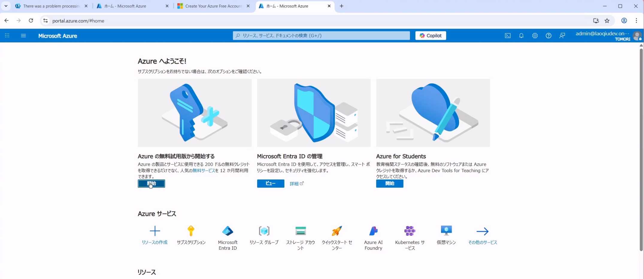Click the feedback icon in header

click(562, 36)
